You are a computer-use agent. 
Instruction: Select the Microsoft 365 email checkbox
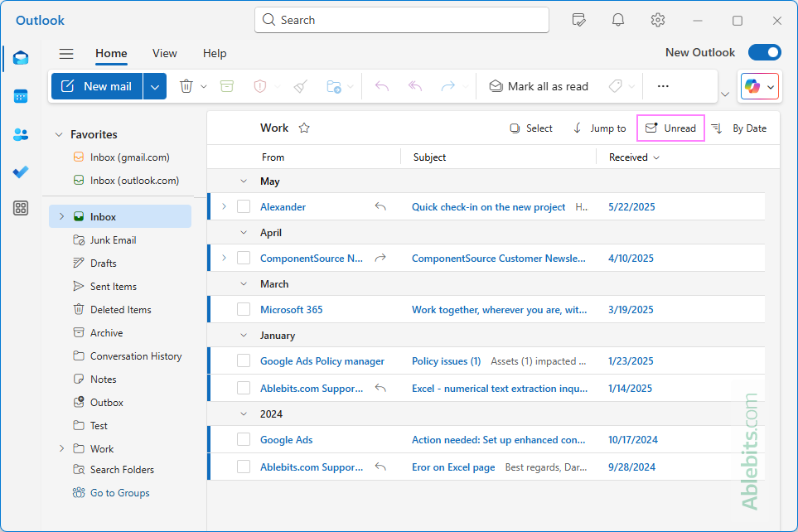click(244, 310)
